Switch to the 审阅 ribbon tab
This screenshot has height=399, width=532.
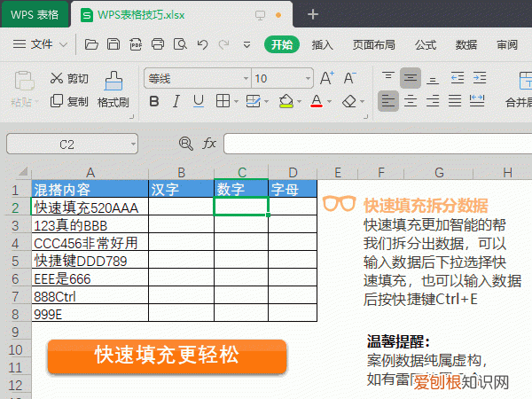coord(507,44)
